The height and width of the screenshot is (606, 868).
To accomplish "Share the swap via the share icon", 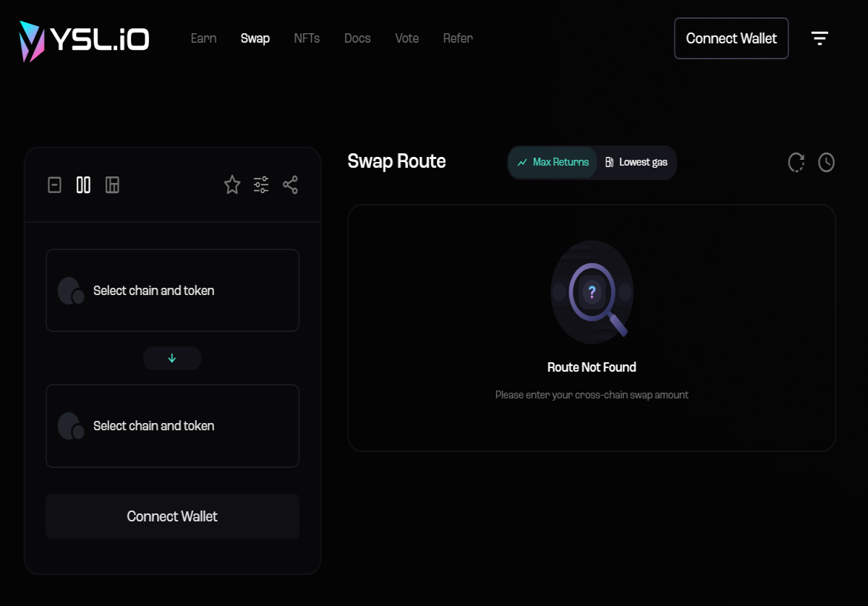I will click(290, 184).
